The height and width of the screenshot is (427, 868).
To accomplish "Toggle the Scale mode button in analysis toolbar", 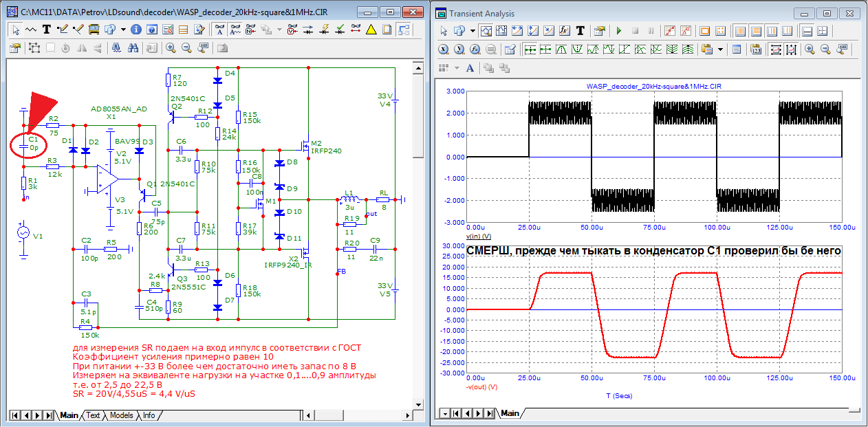I will point(486,31).
